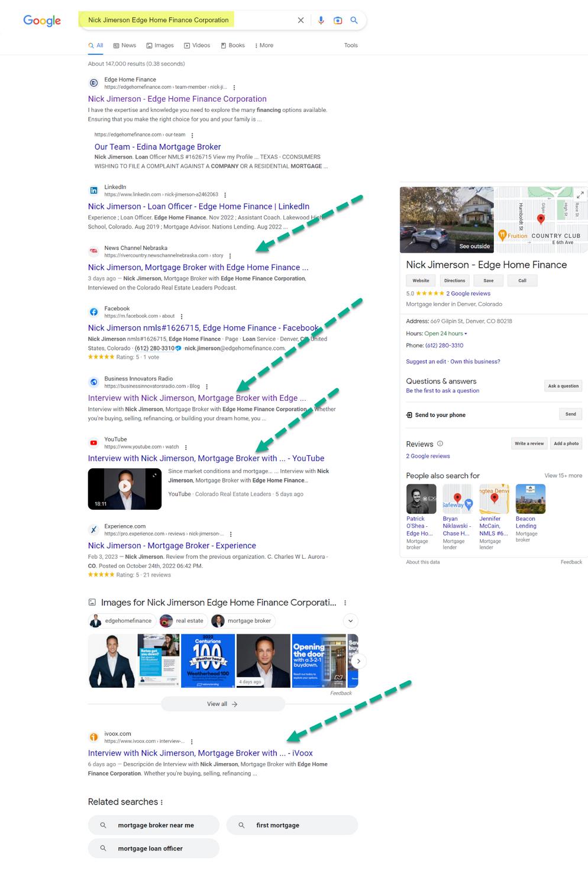Open the See outside street view photo

tap(447, 220)
